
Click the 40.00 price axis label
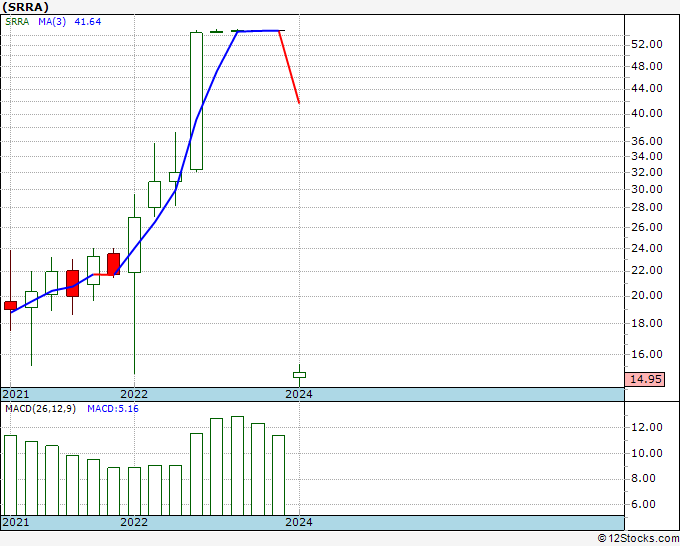[646, 113]
